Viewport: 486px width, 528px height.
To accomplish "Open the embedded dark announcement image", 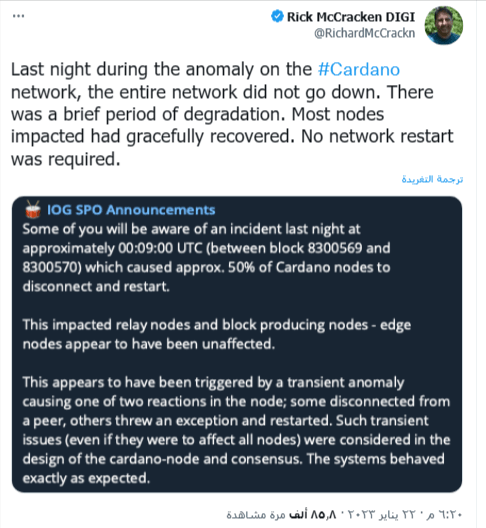I will [x=237, y=344].
